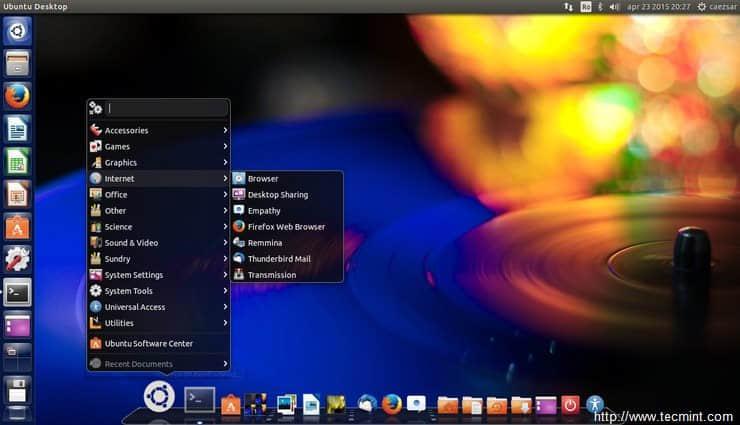Choose Transmission in the Internet submenu
The image size is (740, 425).
click(271, 275)
